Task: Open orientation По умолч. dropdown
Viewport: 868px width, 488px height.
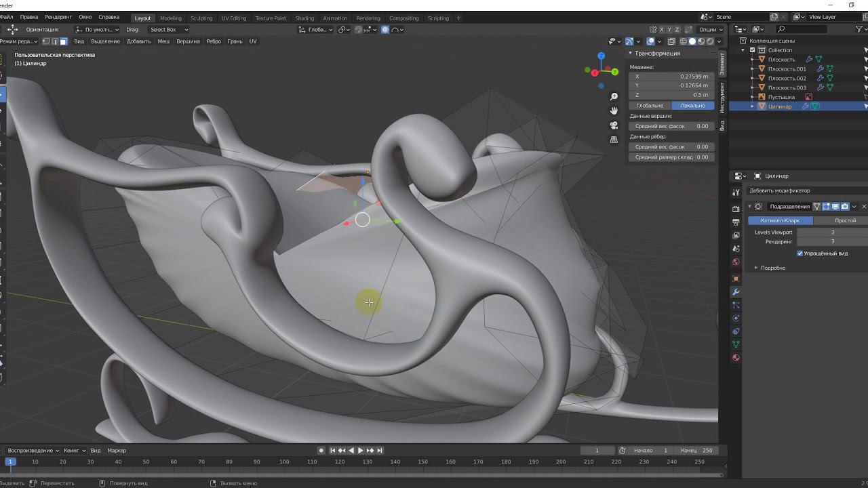Action: click(x=97, y=30)
